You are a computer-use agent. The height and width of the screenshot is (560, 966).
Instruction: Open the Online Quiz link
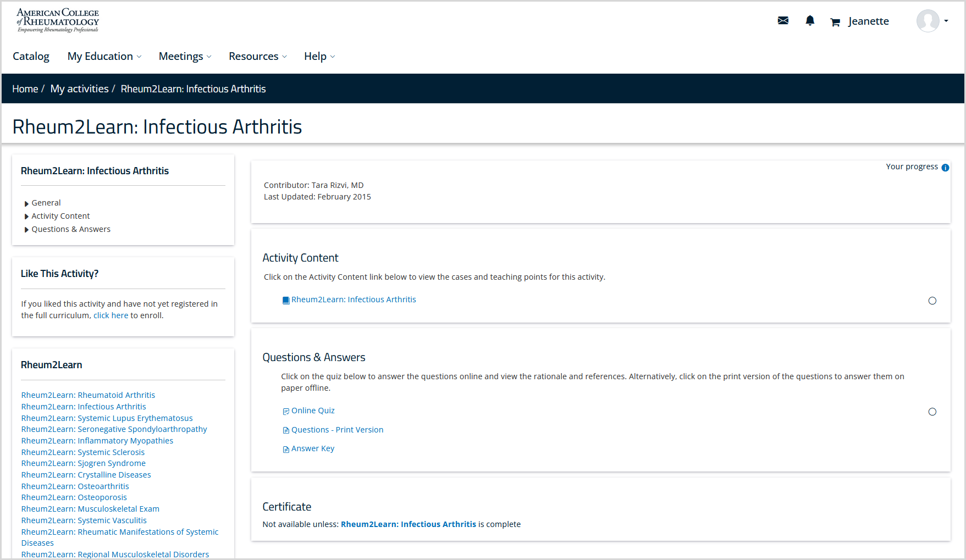[313, 411]
